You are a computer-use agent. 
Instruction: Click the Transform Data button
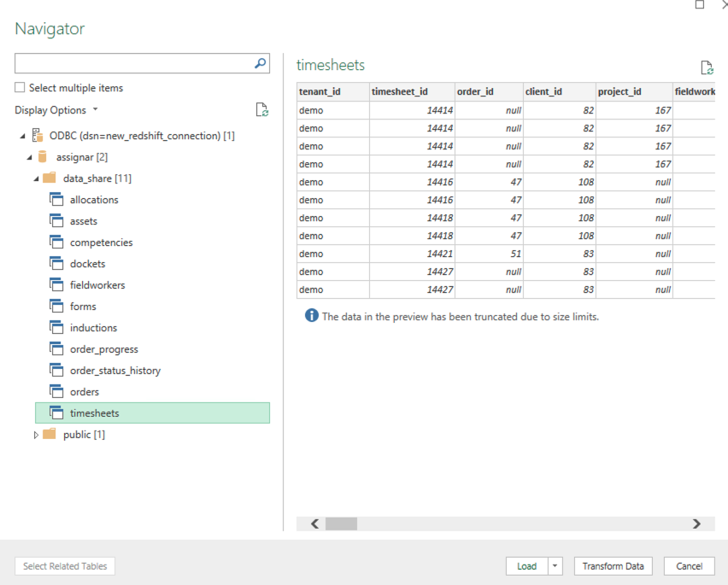(613, 565)
